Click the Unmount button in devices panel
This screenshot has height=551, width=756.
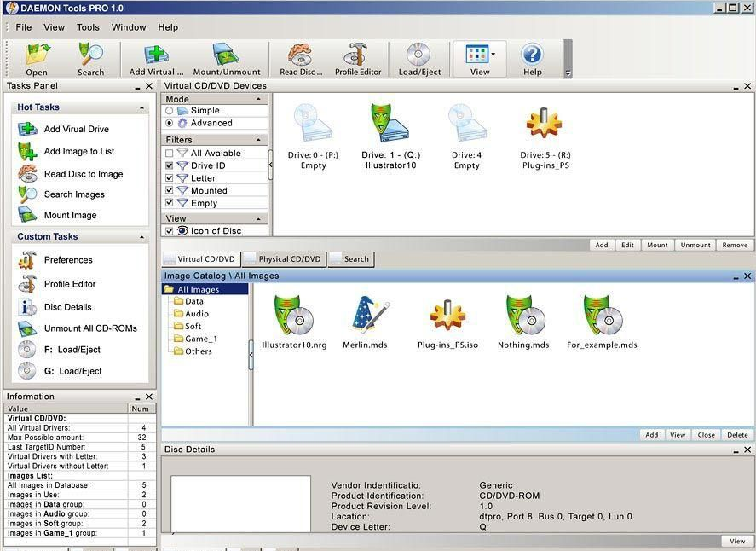click(695, 245)
